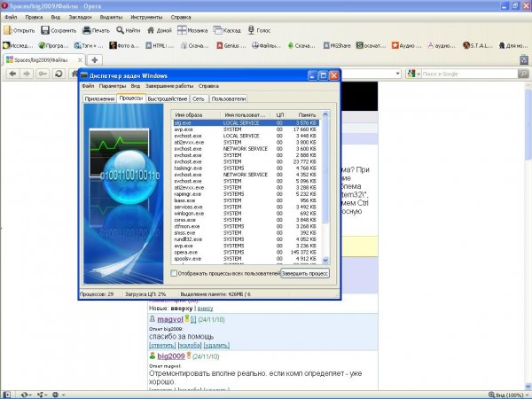Open the Genius bookmark in bookmarks bar

(231, 45)
